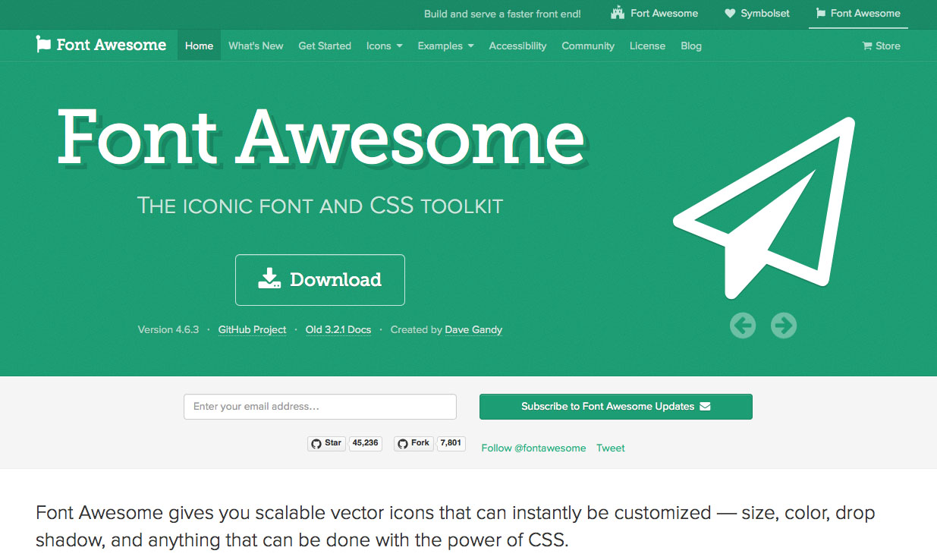Advance the carousel with the right arrow
Viewport: 937px width, 560px height.
pos(783,325)
